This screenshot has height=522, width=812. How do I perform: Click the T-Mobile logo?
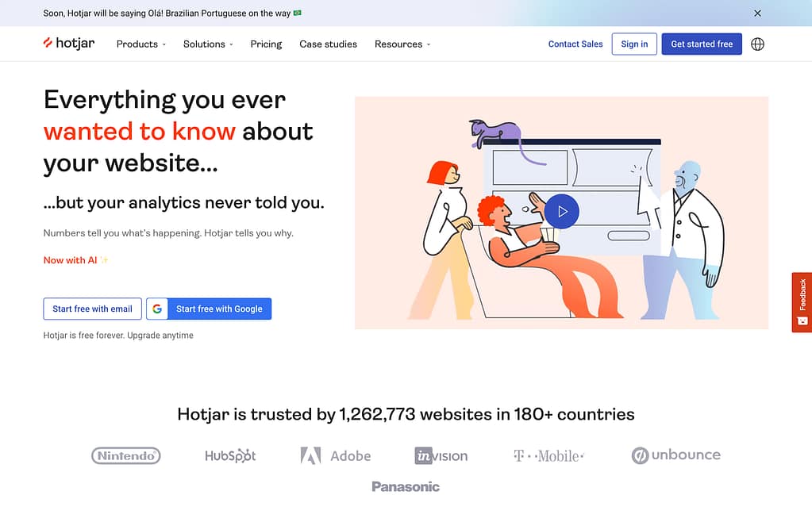(x=548, y=455)
